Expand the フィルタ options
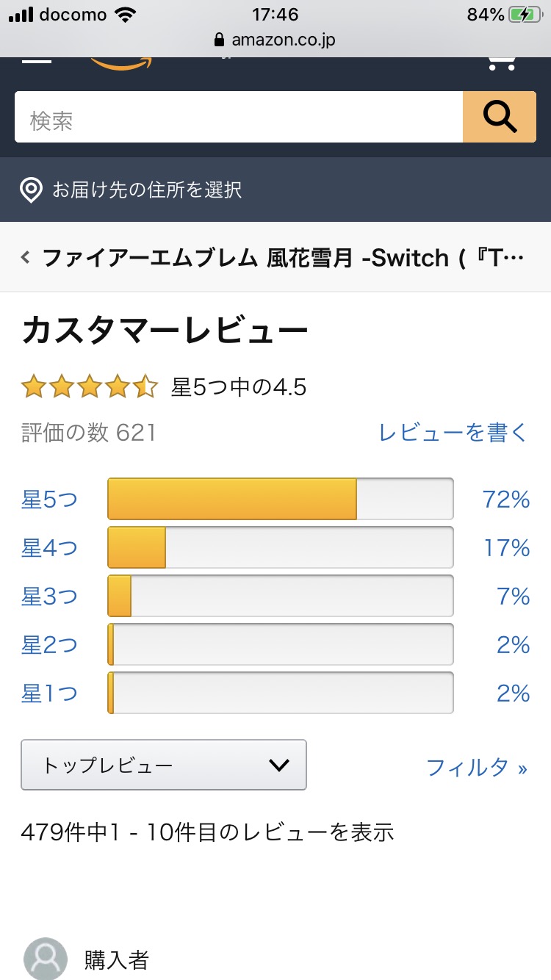This screenshot has width=551, height=980. pyautogui.click(x=477, y=768)
